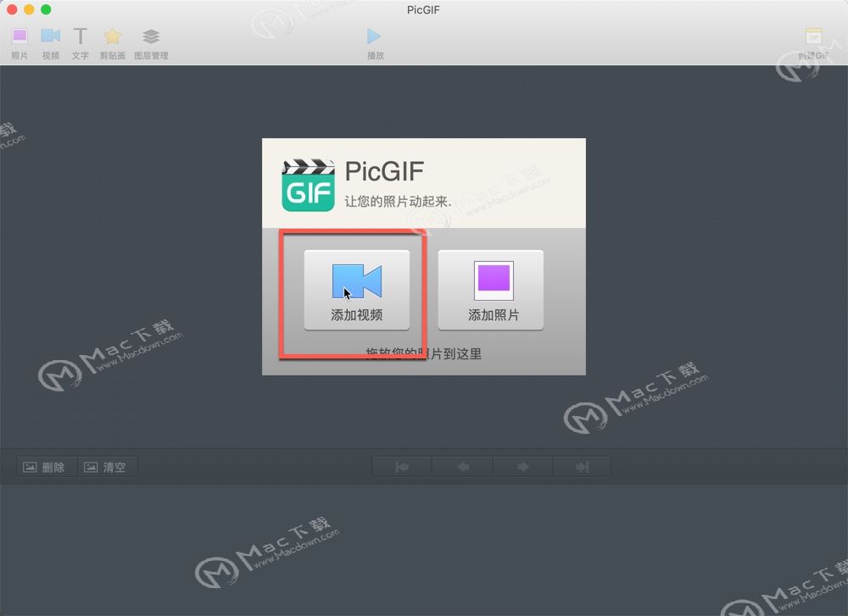Select the 文字 (Text) tool

click(80, 42)
